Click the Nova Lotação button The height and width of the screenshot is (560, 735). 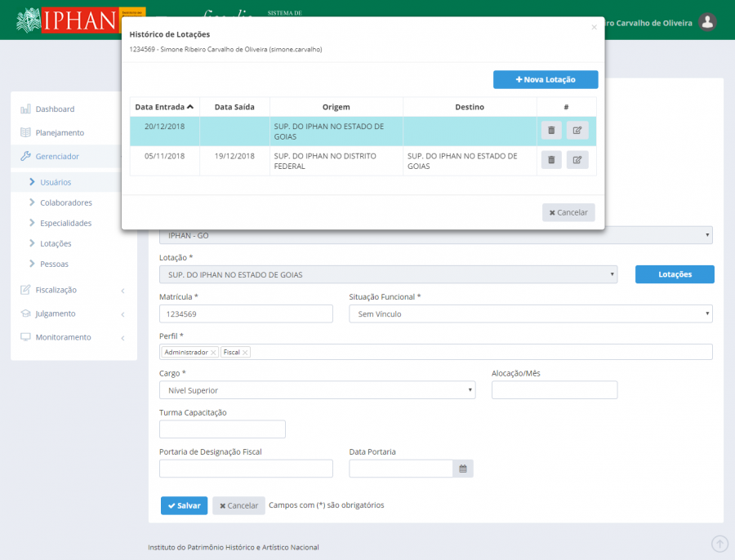click(x=546, y=79)
